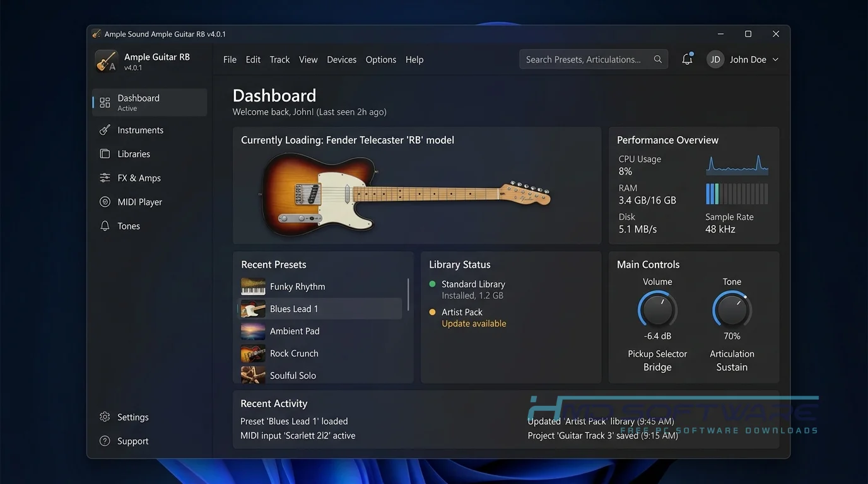868x484 pixels.
Task: Click the '-6.4 dB' volume value
Action: click(x=657, y=336)
